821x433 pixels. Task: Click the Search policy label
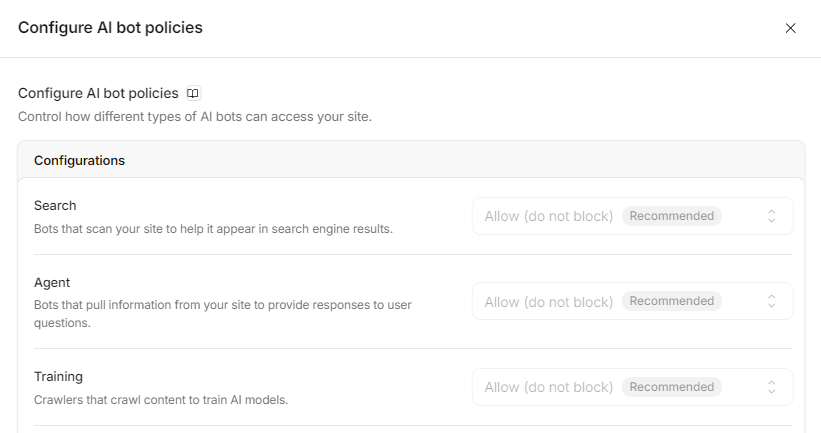(55, 205)
